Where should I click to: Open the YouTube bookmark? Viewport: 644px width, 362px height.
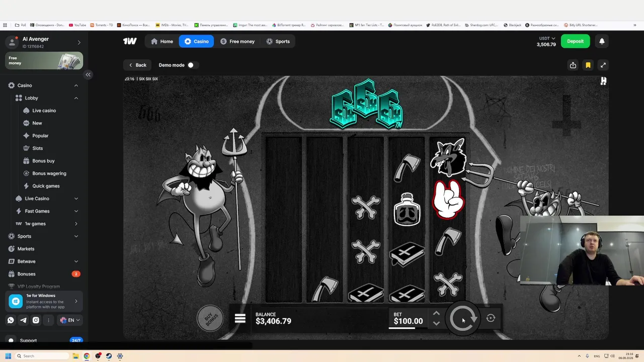77,25
